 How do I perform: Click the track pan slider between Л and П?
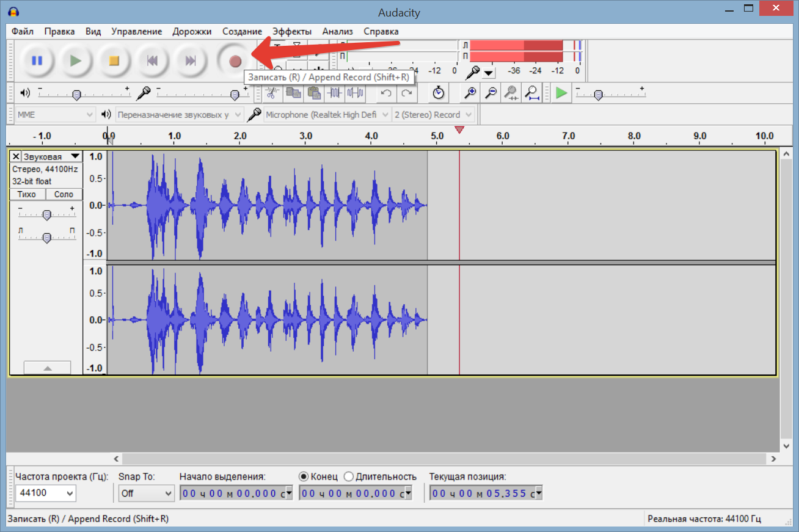(x=46, y=237)
